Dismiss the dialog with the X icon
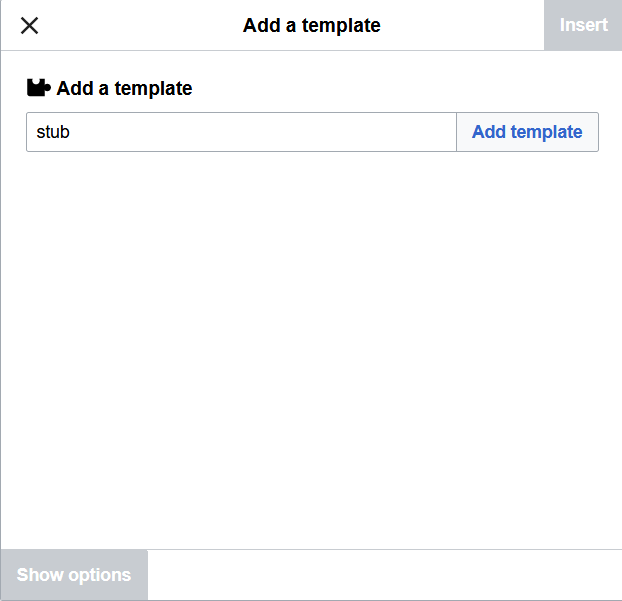Viewport: 622px width, 601px height. pos(30,26)
